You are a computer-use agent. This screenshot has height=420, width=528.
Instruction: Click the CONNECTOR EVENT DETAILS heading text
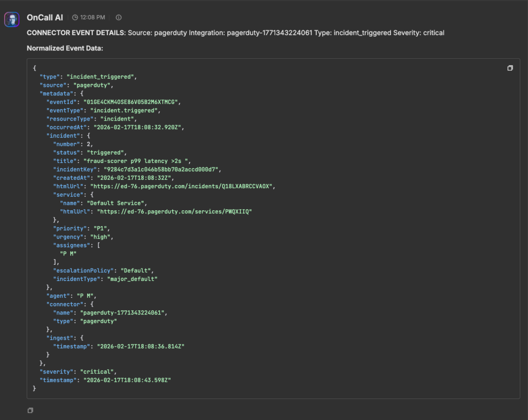75,33
